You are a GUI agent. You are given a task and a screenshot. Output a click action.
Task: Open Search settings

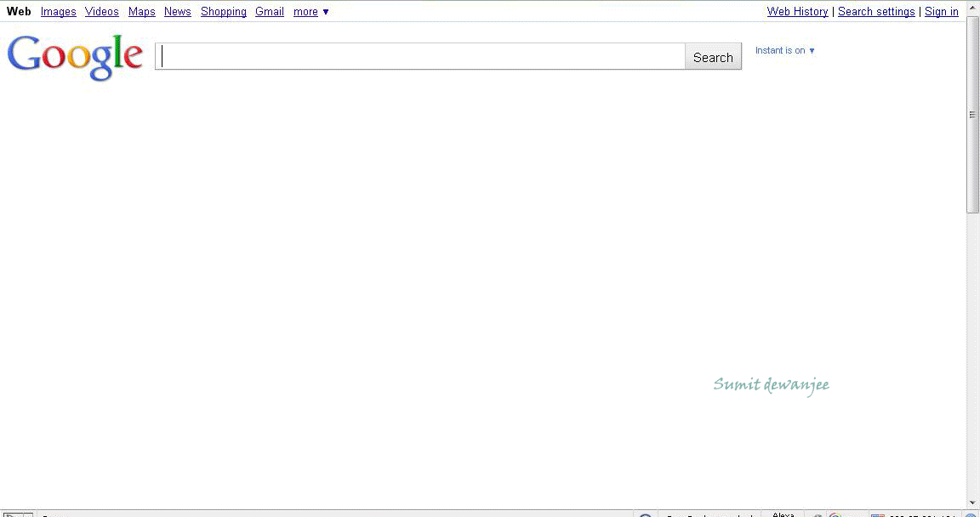pos(876,12)
